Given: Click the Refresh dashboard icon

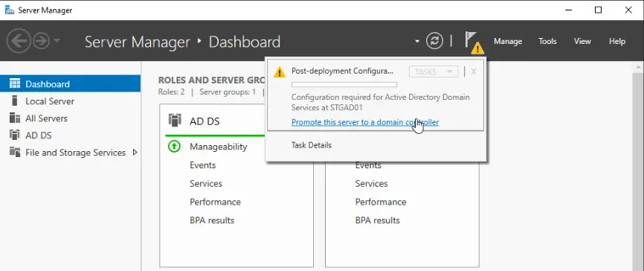Looking at the screenshot, I should [434, 41].
